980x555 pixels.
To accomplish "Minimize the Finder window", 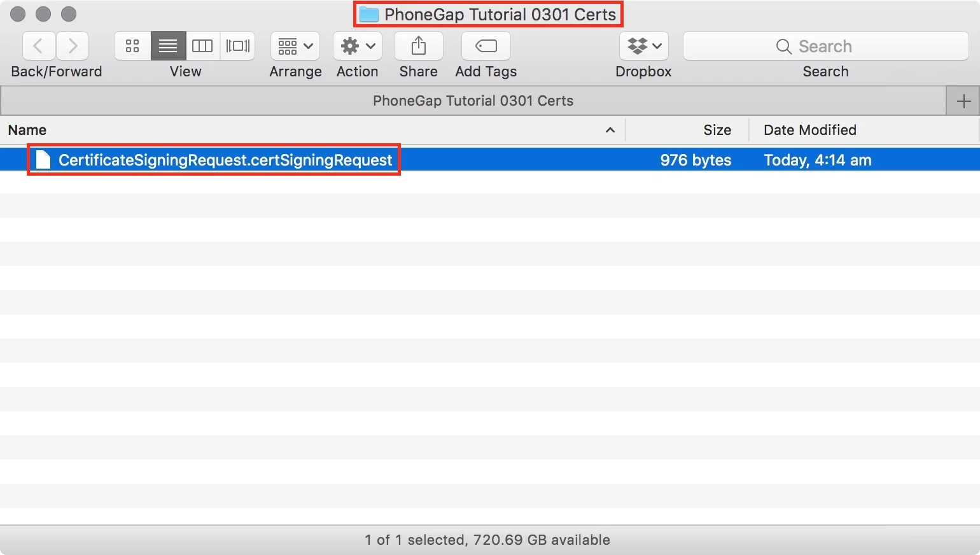I will pos(43,14).
